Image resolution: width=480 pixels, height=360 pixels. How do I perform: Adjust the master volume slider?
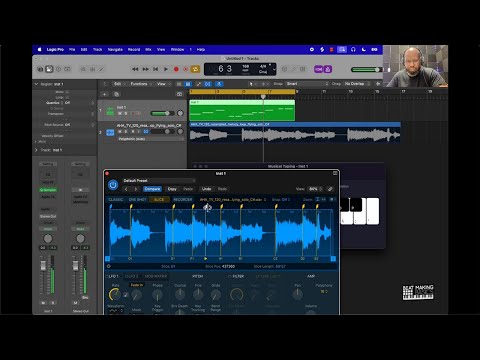366,69
